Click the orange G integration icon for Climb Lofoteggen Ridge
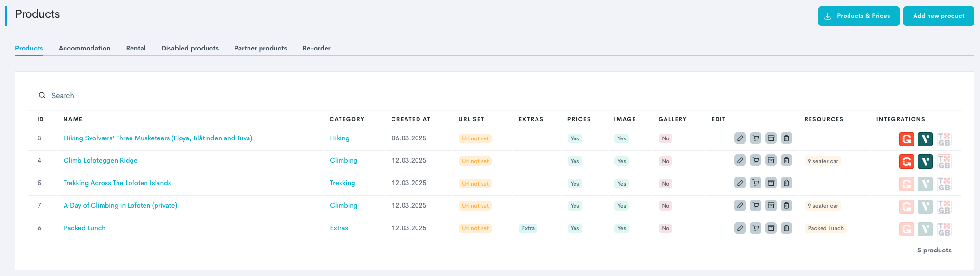This screenshot has width=980, height=276. [x=906, y=162]
